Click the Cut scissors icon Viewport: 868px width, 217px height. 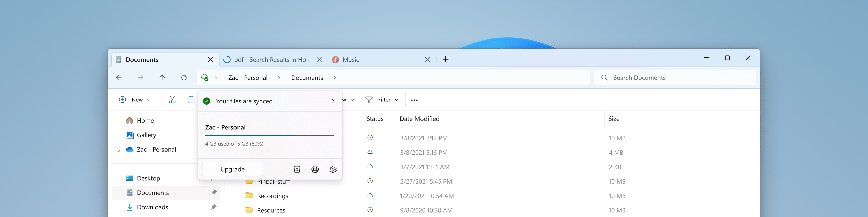[x=172, y=100]
